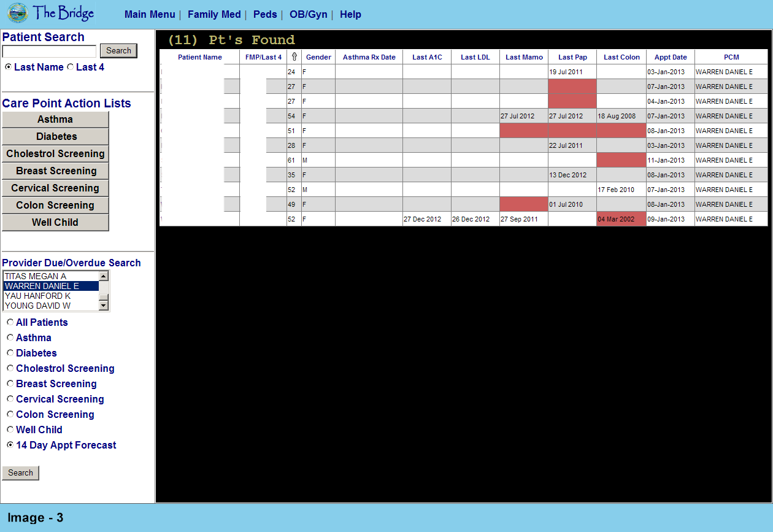Click Last Pap date '13 Dec 2012'
773x532 pixels.
tap(567, 175)
